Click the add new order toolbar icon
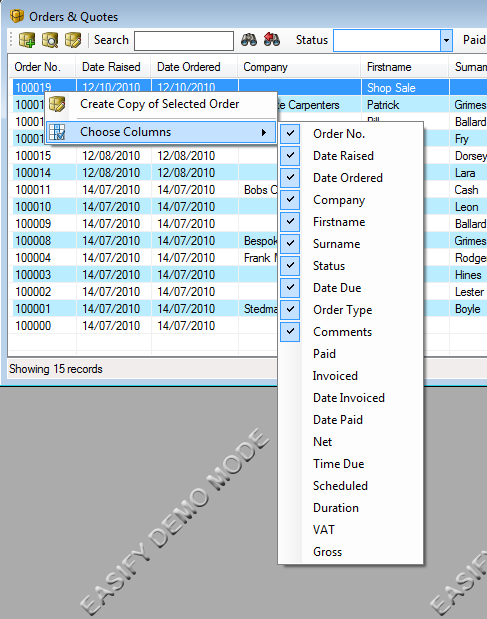The image size is (487, 619). 27,40
